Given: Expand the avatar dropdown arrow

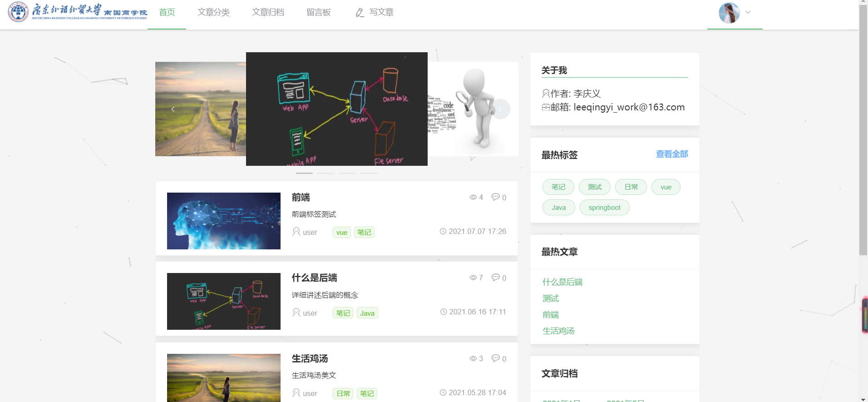Looking at the screenshot, I should coord(748,12).
